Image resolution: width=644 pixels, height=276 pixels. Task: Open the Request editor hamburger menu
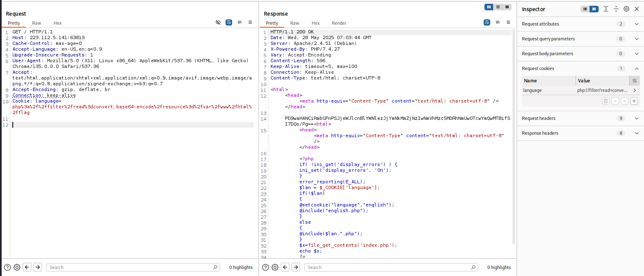250,22
